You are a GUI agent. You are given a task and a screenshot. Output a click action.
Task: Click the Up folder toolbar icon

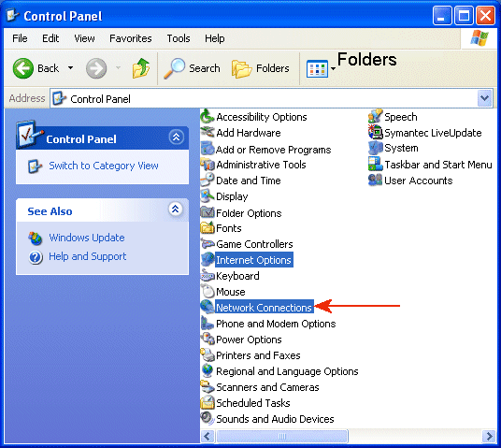(141, 68)
